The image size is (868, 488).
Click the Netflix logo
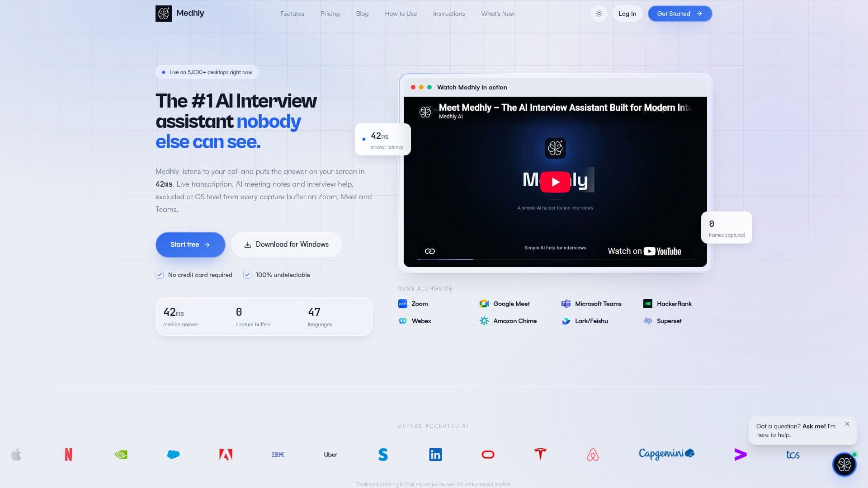pyautogui.click(x=68, y=455)
